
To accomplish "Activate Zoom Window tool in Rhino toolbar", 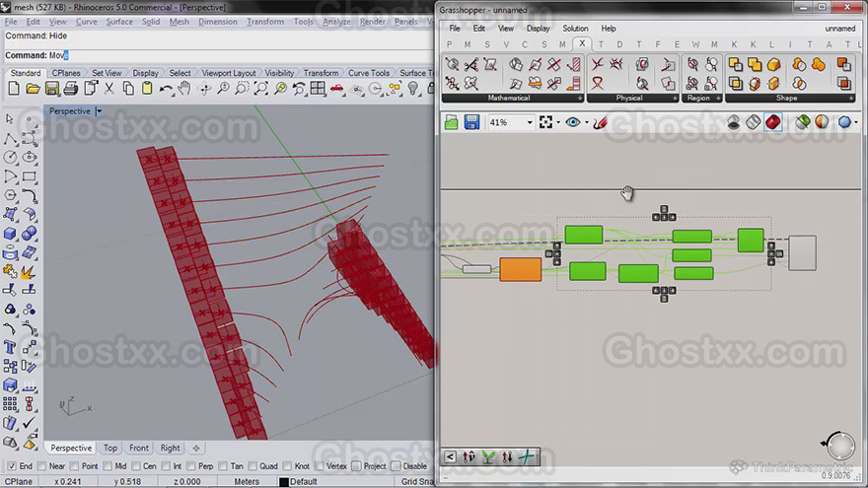I will pos(242,89).
